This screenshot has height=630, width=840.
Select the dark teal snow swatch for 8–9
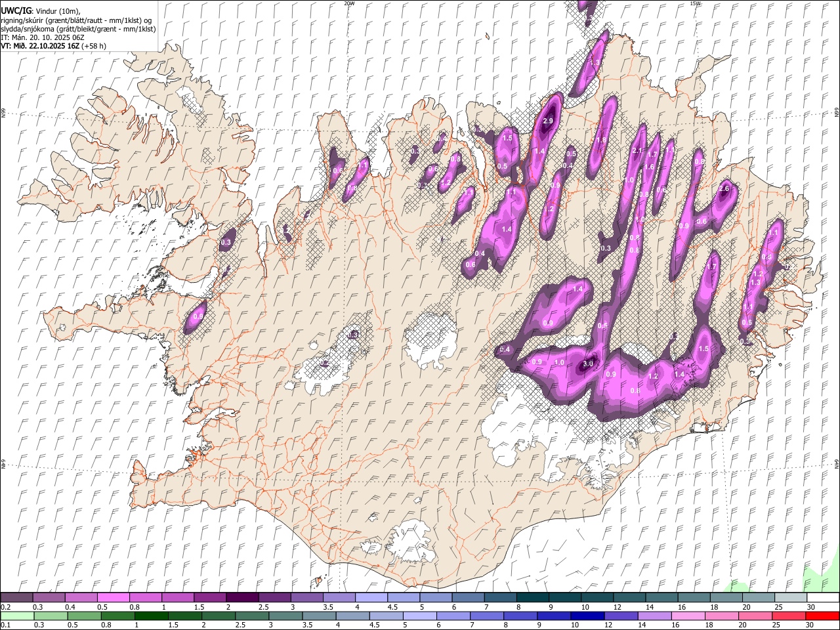(x=532, y=597)
